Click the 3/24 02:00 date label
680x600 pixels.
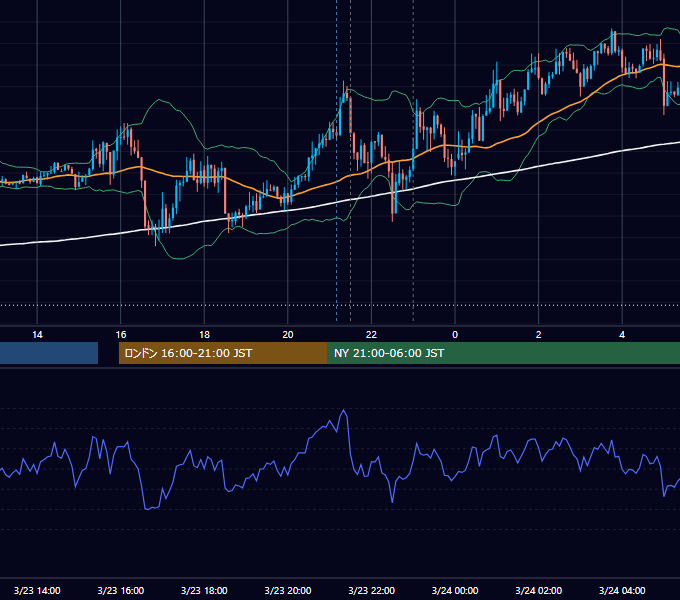pos(539,590)
